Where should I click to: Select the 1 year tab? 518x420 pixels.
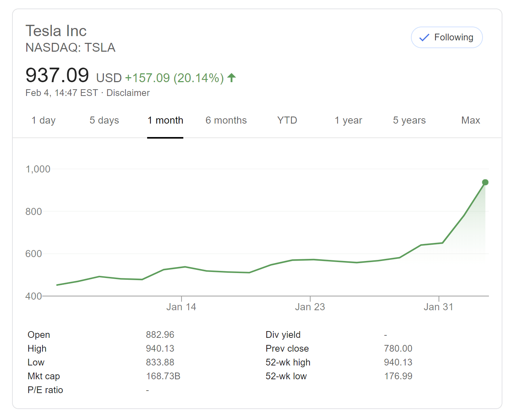coord(349,120)
